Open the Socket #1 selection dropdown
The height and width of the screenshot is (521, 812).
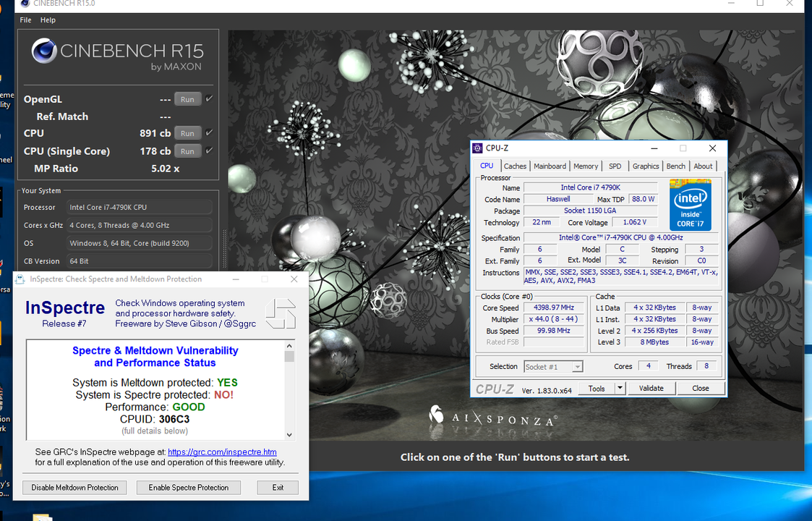(554, 367)
